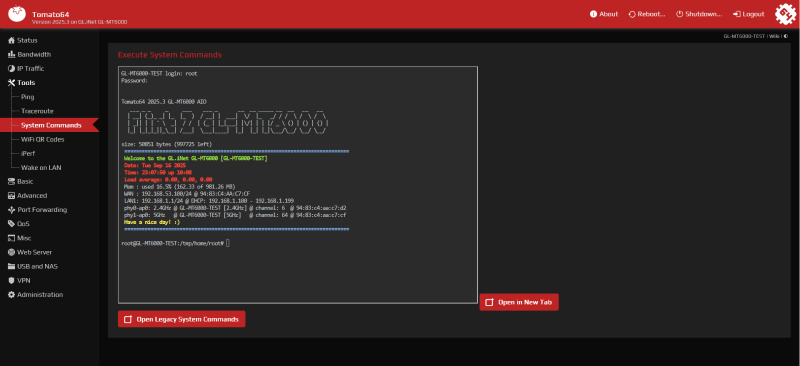The height and width of the screenshot is (366, 800).
Task: Click 'GL-MT6000-TEST login: root' terminal line
Action: [x=159, y=74]
